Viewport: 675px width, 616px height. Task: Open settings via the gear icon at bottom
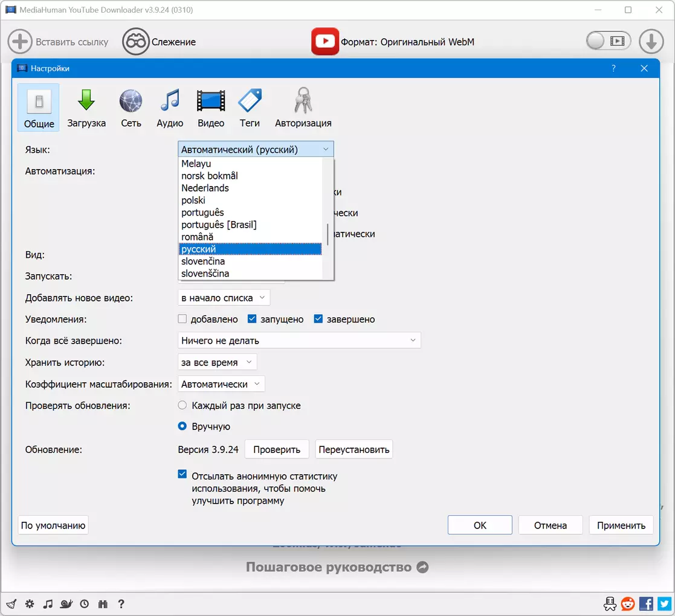coord(30,604)
